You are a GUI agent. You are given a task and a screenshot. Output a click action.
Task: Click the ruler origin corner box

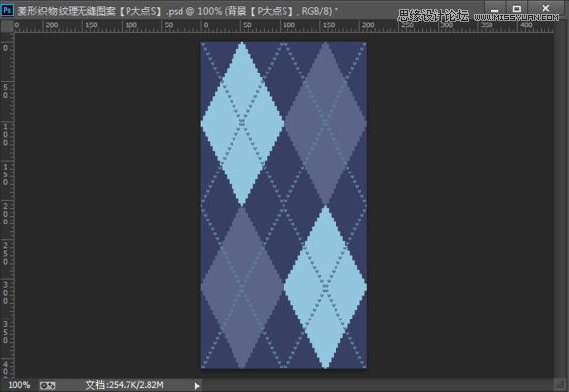click(7, 26)
